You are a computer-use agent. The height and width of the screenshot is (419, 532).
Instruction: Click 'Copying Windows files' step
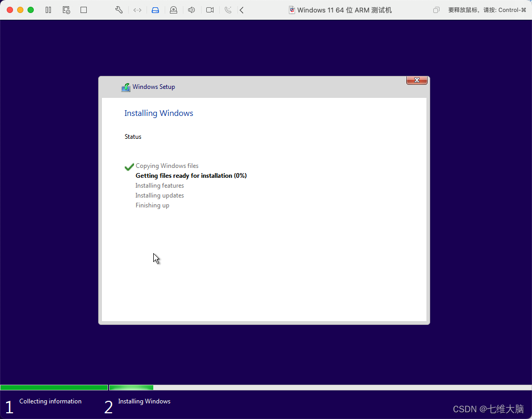(167, 166)
